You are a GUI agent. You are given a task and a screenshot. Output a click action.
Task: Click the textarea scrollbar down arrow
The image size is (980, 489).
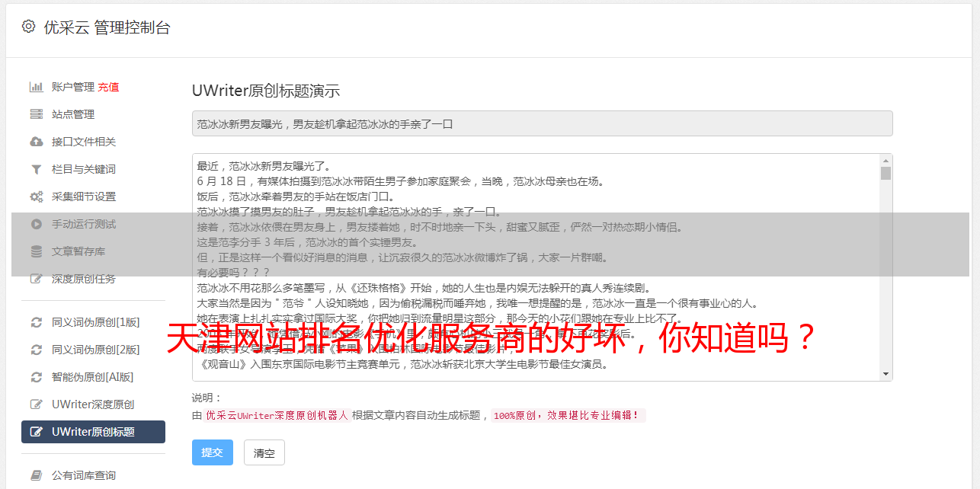886,374
